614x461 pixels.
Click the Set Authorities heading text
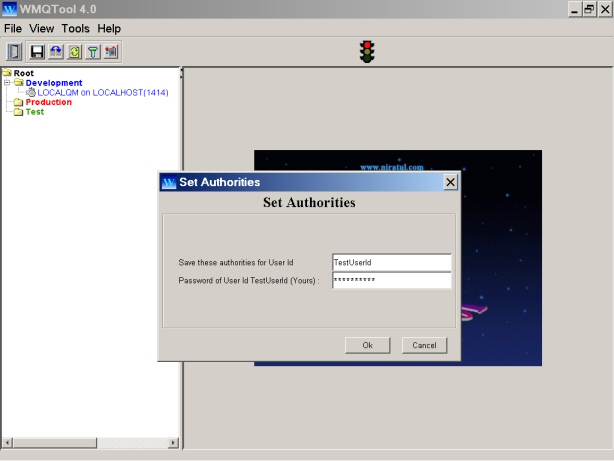(x=309, y=202)
